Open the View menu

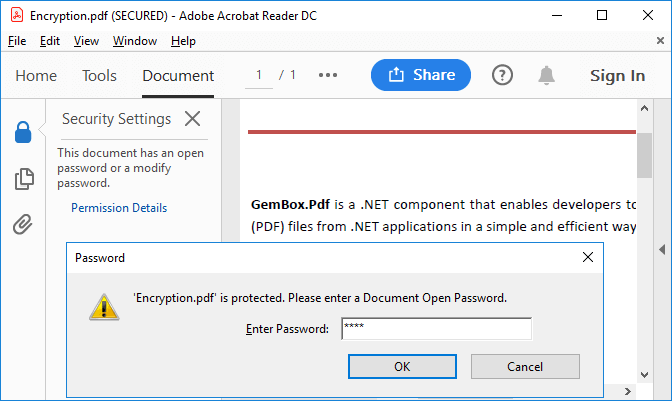coord(86,41)
